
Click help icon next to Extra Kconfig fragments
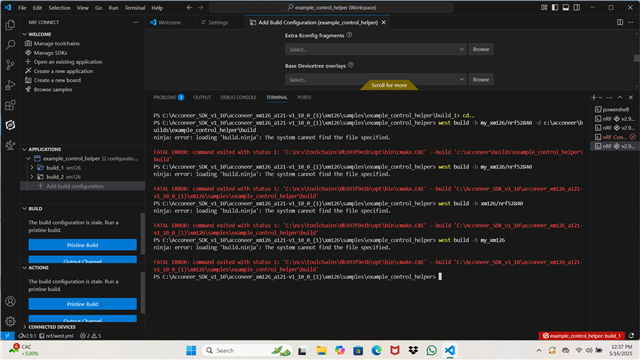tap(349, 35)
